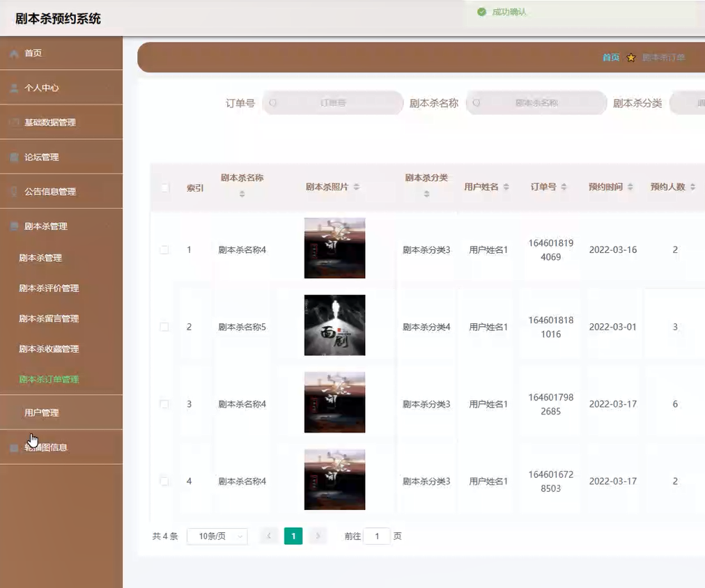
Task: Click the icon beside 轮播图信息
Action: 14,448
